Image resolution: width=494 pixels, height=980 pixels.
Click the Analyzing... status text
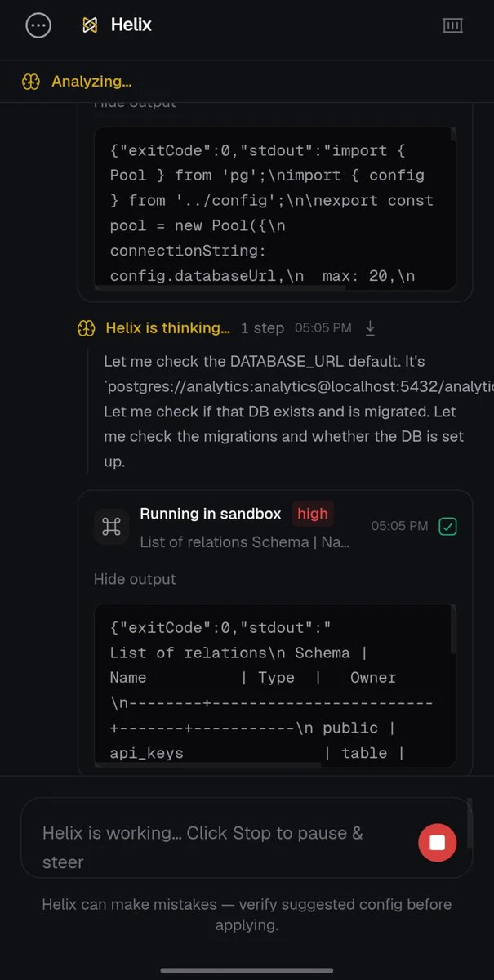91,82
